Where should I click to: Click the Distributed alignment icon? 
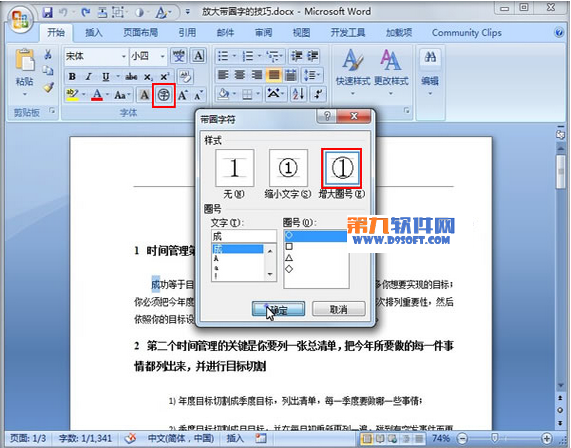[x=291, y=75]
